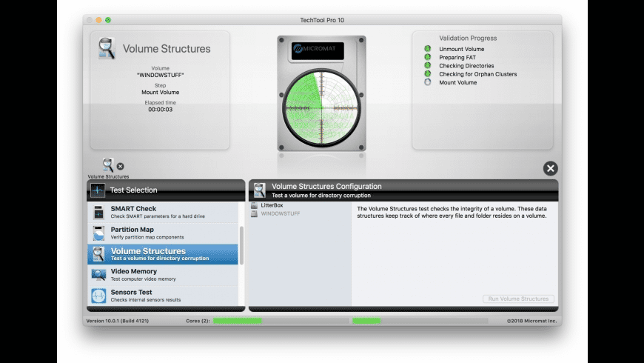Click the "WINDOWSTUFF" volume name text

point(160,76)
